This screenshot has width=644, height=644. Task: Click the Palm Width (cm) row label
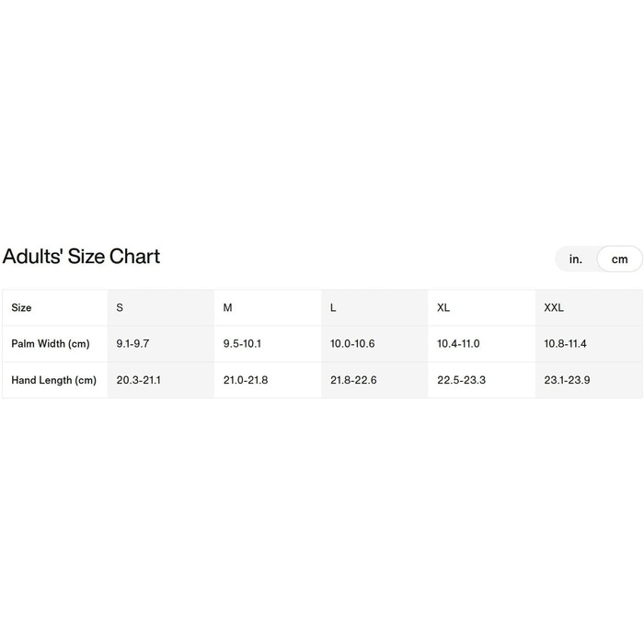coord(51,343)
